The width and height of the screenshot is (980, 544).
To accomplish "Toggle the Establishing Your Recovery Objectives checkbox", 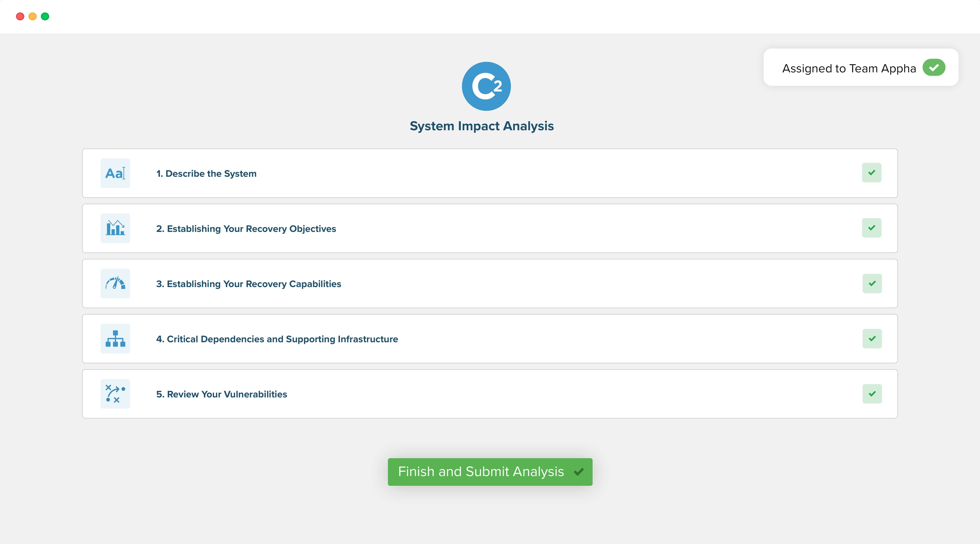I will click(872, 228).
